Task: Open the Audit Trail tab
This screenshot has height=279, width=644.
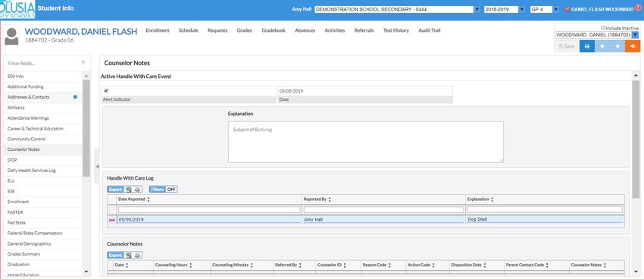Action: click(429, 30)
